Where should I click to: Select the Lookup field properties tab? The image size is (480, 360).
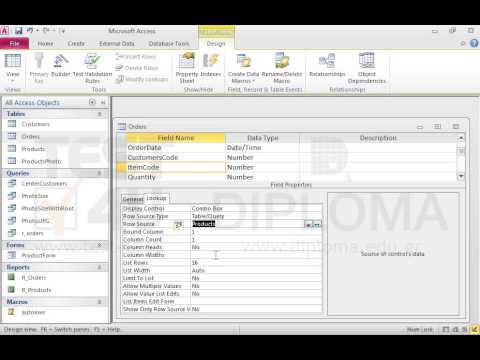(156, 198)
